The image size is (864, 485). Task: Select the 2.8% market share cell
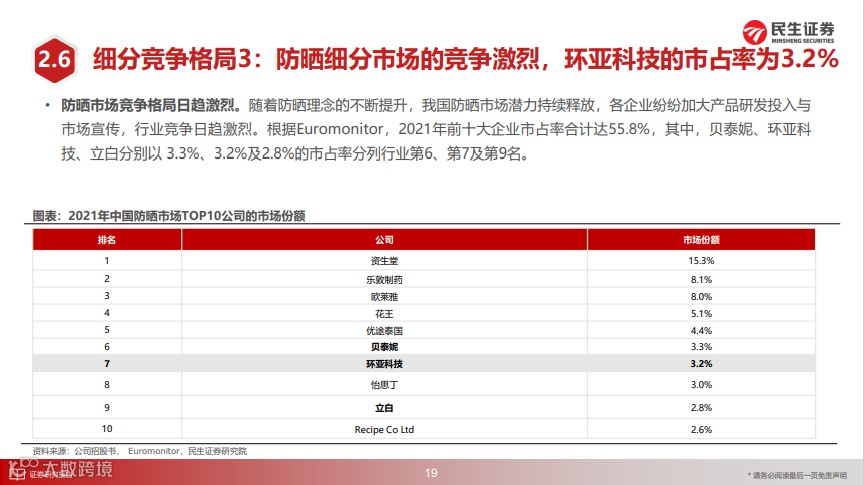point(701,408)
